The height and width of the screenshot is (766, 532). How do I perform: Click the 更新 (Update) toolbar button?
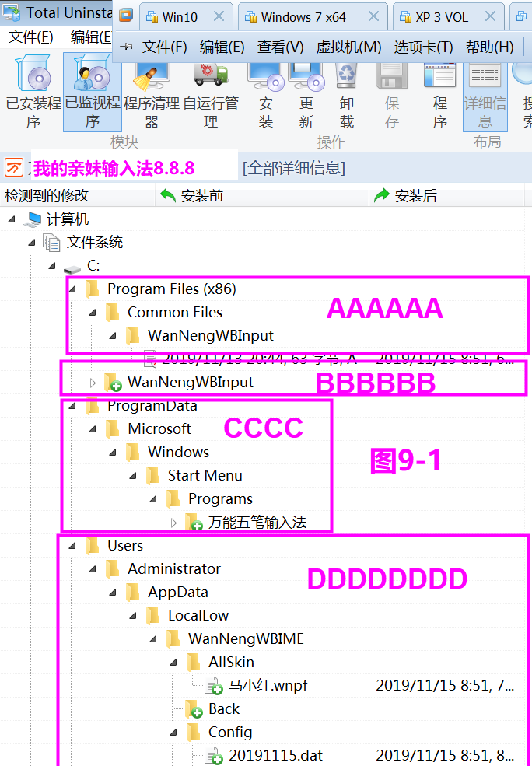[306, 93]
